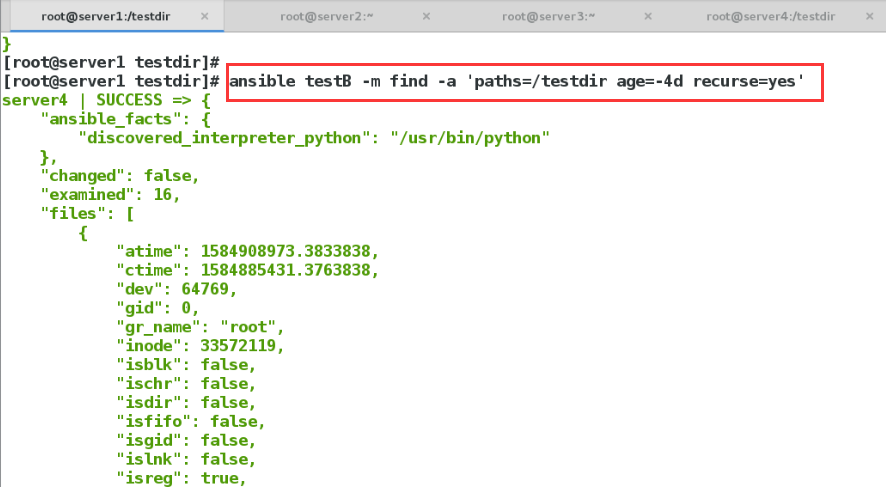The image size is (886, 487).
Task: Click the ansible testB find command text
Action: coord(516,81)
